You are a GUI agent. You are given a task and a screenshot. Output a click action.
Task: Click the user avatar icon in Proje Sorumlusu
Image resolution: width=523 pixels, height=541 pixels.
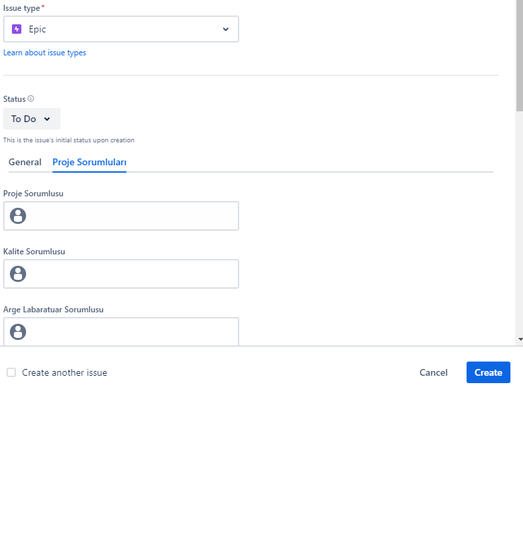click(18, 216)
